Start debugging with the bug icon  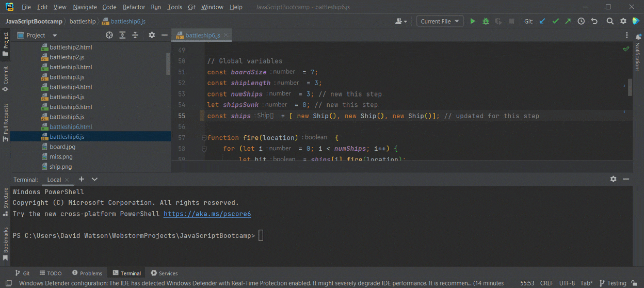pos(486,21)
